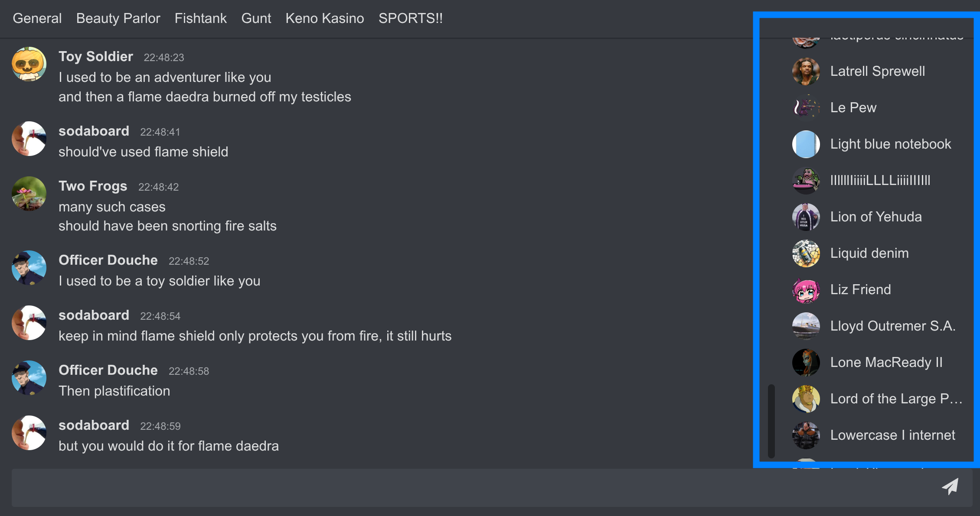Click Liquid denim's avatar in user list
980x516 pixels.
tap(806, 253)
